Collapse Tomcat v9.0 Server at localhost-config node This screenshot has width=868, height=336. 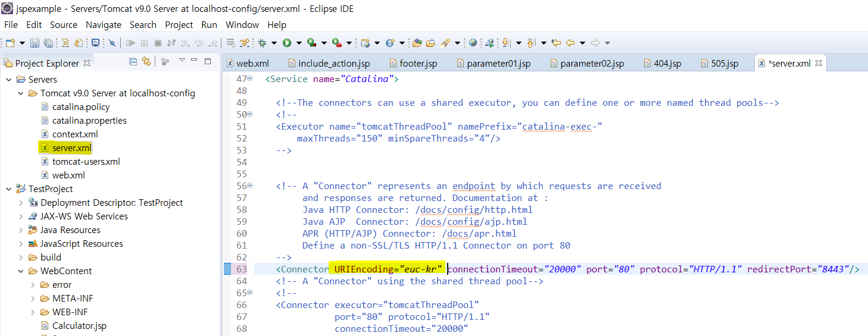click(x=20, y=93)
